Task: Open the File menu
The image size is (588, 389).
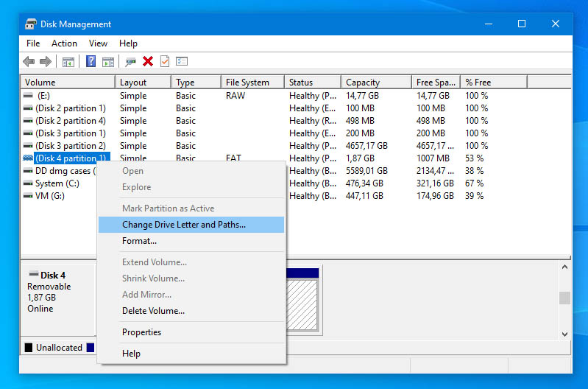Action: tap(33, 43)
